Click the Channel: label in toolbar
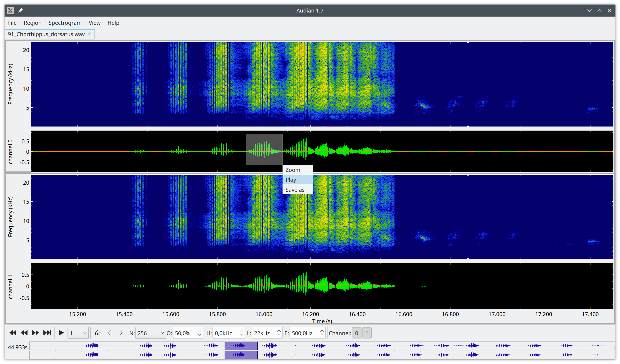 [340, 333]
